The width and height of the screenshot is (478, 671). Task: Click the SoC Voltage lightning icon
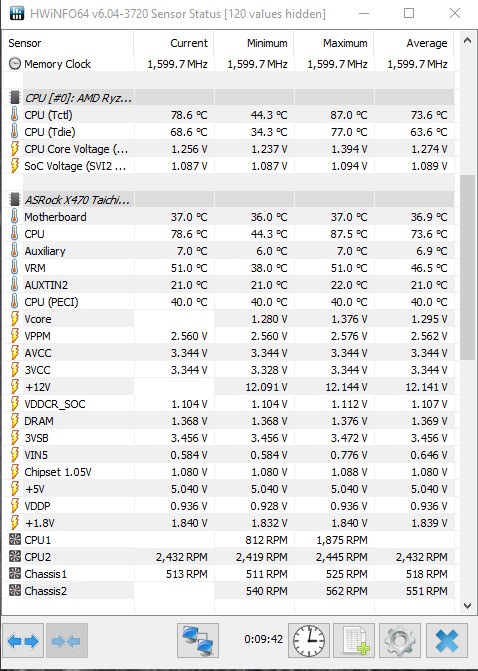tap(15, 166)
